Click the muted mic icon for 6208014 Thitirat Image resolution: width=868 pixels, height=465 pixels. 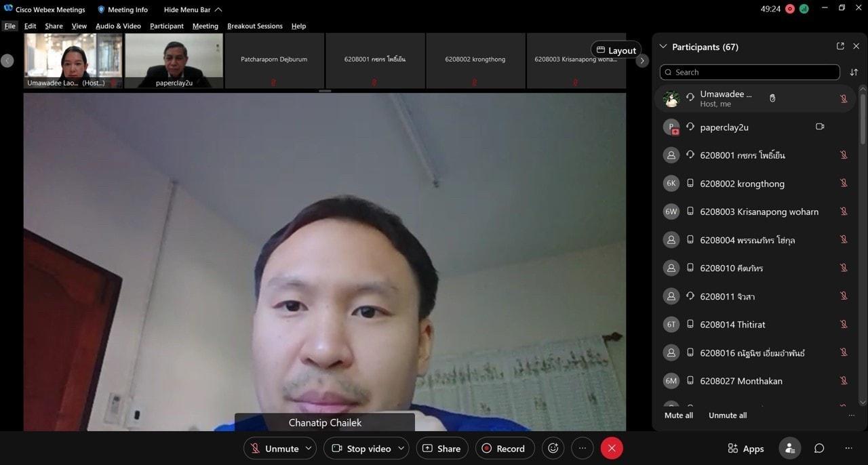pos(844,324)
